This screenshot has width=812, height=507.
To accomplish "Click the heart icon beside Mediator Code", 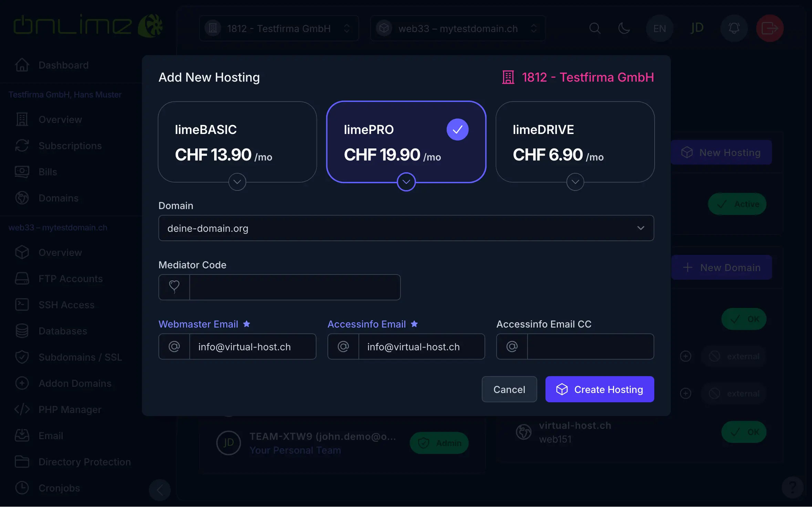I will coord(174,287).
